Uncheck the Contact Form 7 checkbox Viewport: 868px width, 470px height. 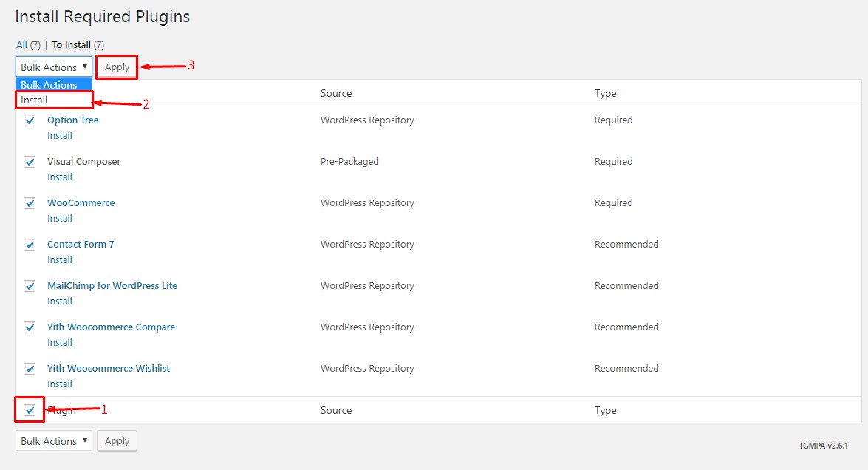[30, 245]
